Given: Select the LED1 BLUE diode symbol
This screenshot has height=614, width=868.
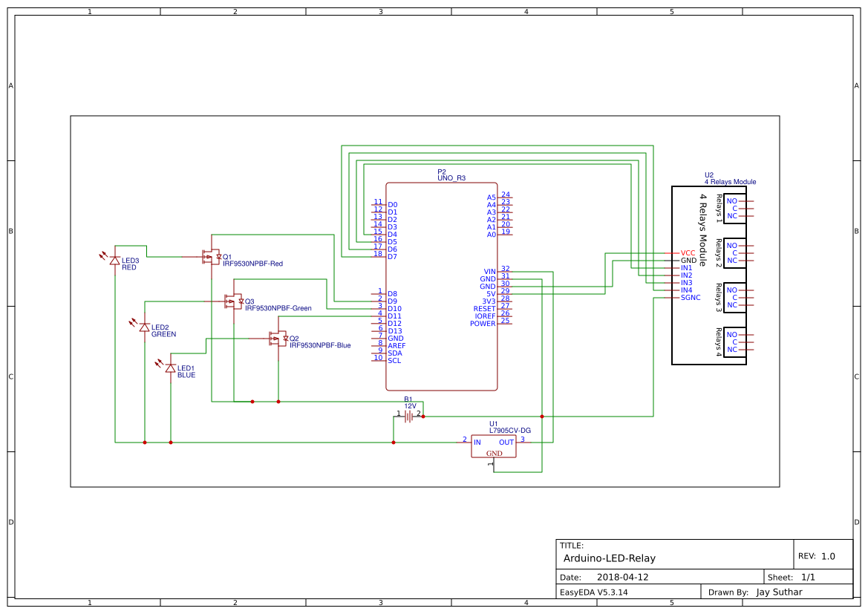Looking at the screenshot, I should click(x=171, y=368).
